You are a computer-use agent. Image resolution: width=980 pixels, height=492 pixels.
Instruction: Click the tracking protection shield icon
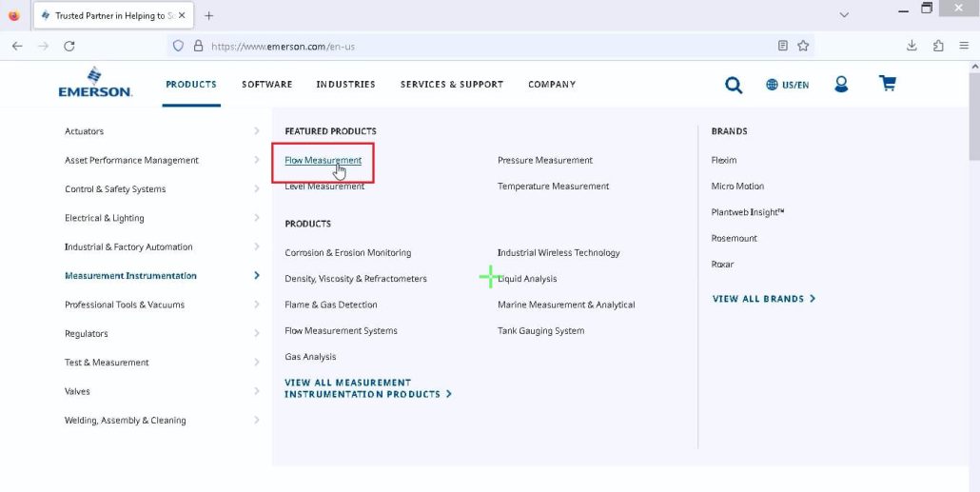point(178,46)
